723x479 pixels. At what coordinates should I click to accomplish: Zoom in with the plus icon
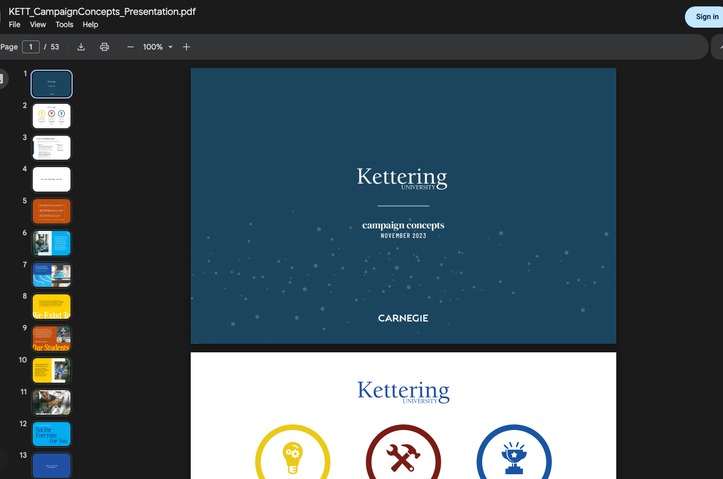click(186, 47)
